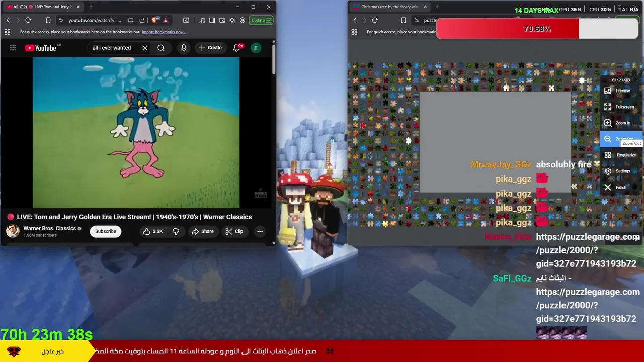Toggle the browser sidebar panel
644x362 pixels.
[x=212, y=20]
